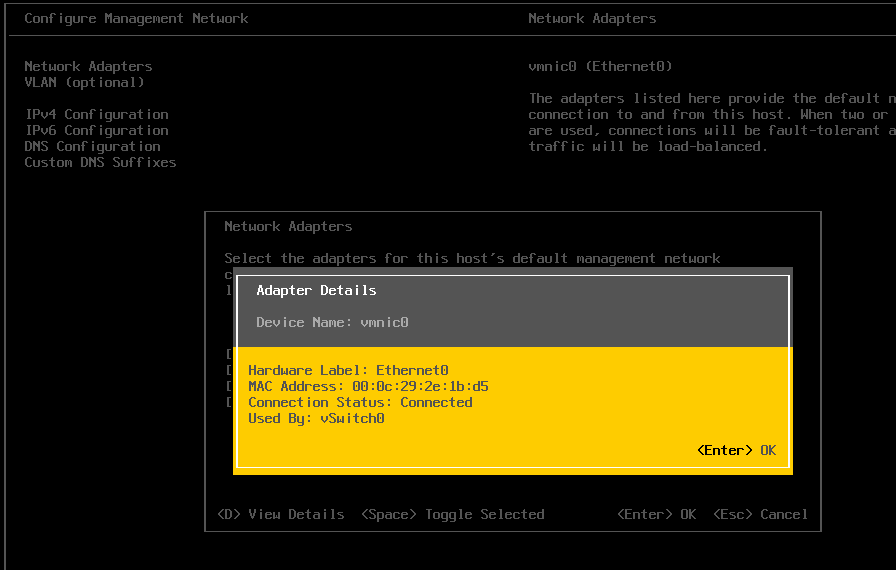Click the Configure Management Network heading

(x=136, y=18)
